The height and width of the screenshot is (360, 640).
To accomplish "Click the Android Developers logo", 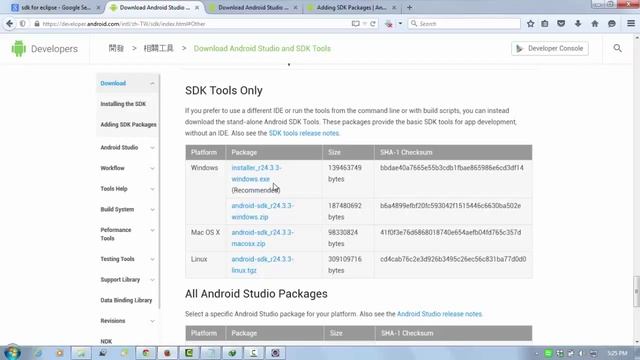I will [x=44, y=49].
